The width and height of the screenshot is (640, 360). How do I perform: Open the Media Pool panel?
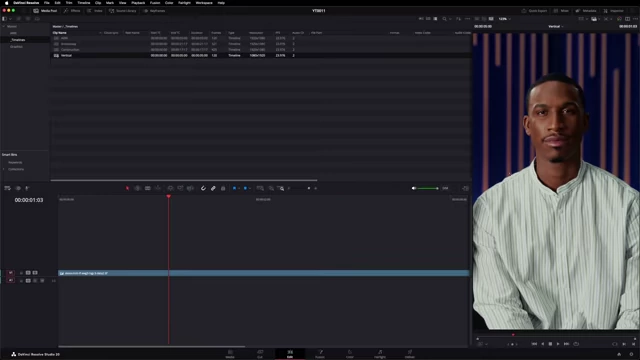(x=45, y=11)
